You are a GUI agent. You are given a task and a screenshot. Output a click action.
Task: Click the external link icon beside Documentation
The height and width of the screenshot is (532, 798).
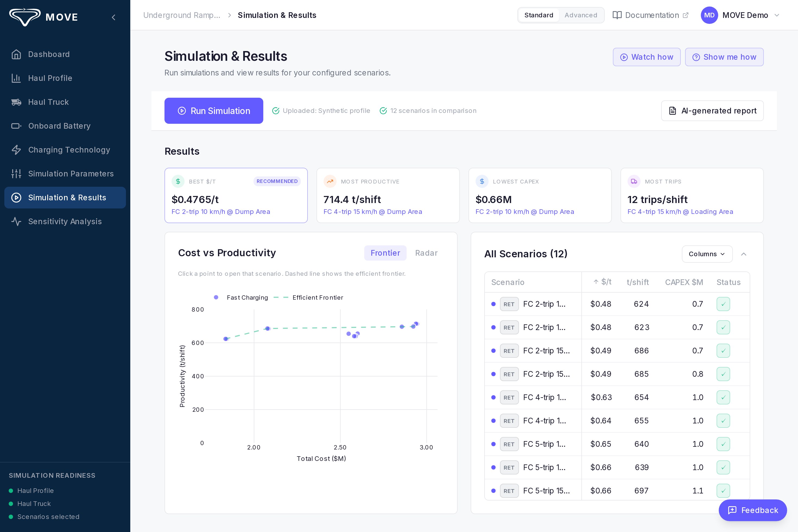(x=685, y=15)
